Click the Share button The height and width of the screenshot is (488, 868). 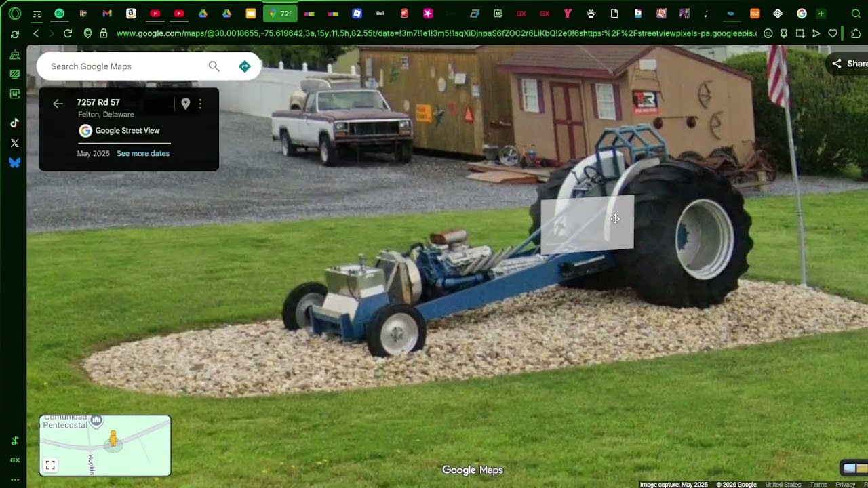tap(848, 64)
